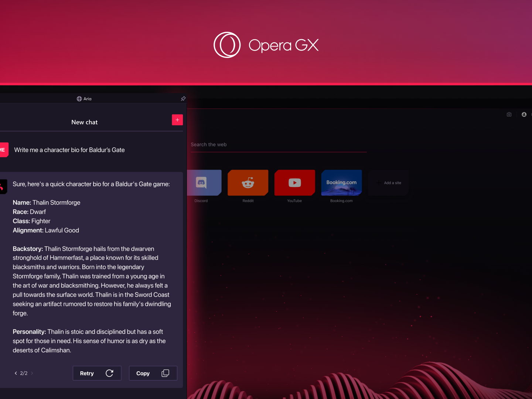Open the Discord speed dial tile

pyautogui.click(x=204, y=183)
